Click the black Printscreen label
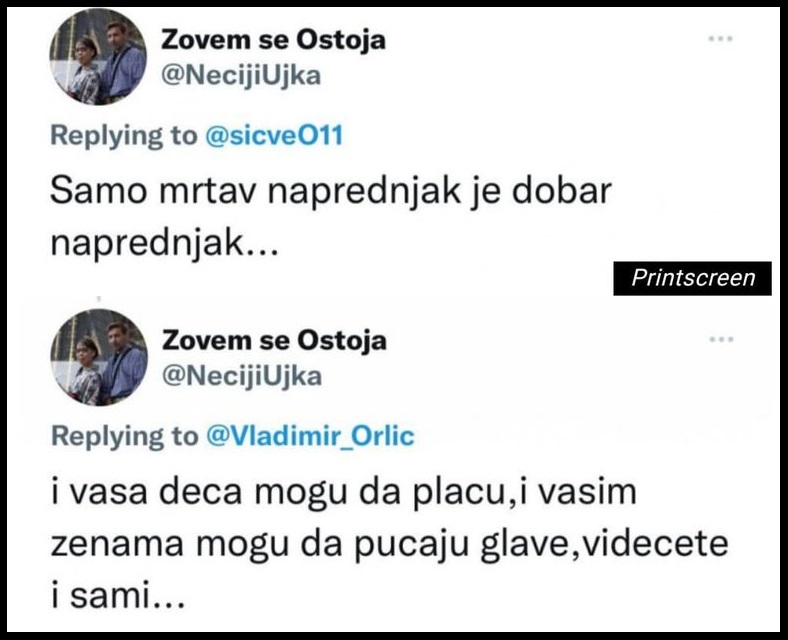The image size is (788, 640). coord(692,278)
